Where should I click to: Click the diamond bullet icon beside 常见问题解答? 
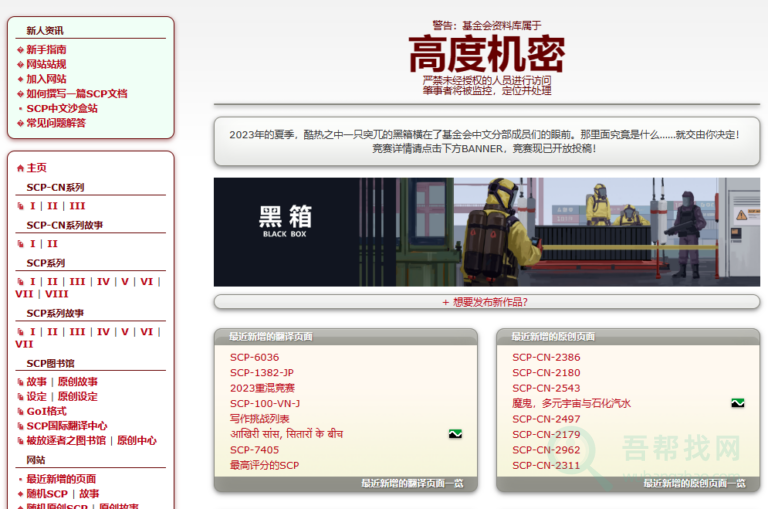point(20,124)
